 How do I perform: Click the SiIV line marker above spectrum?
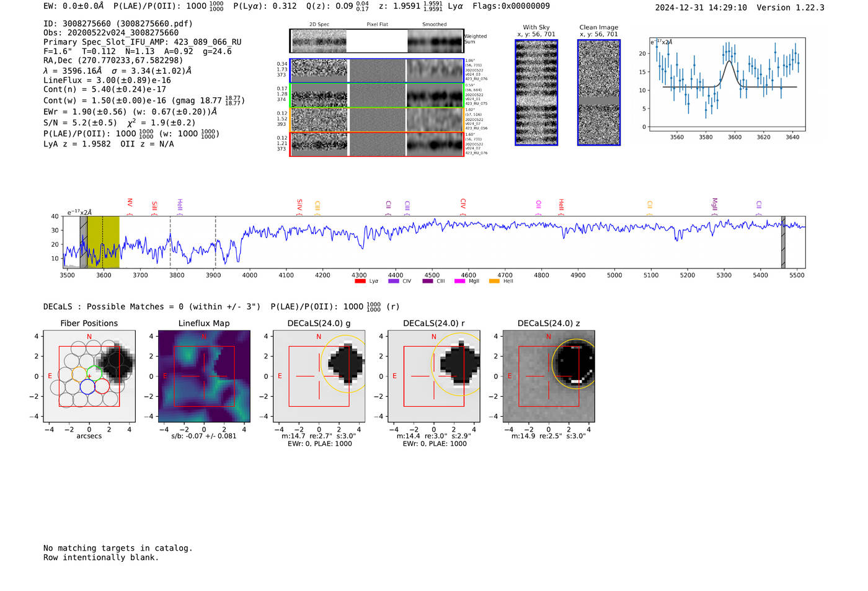pyautogui.click(x=299, y=206)
